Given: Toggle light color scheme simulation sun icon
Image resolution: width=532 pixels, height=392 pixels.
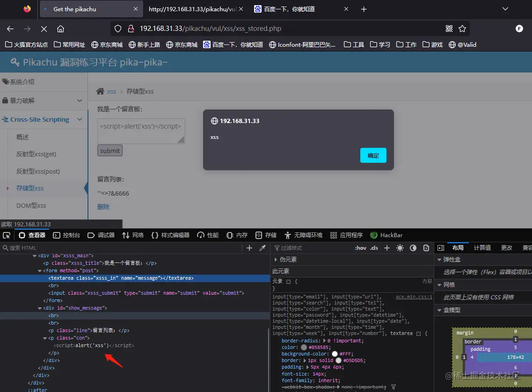Looking at the screenshot, I should (x=400, y=248).
